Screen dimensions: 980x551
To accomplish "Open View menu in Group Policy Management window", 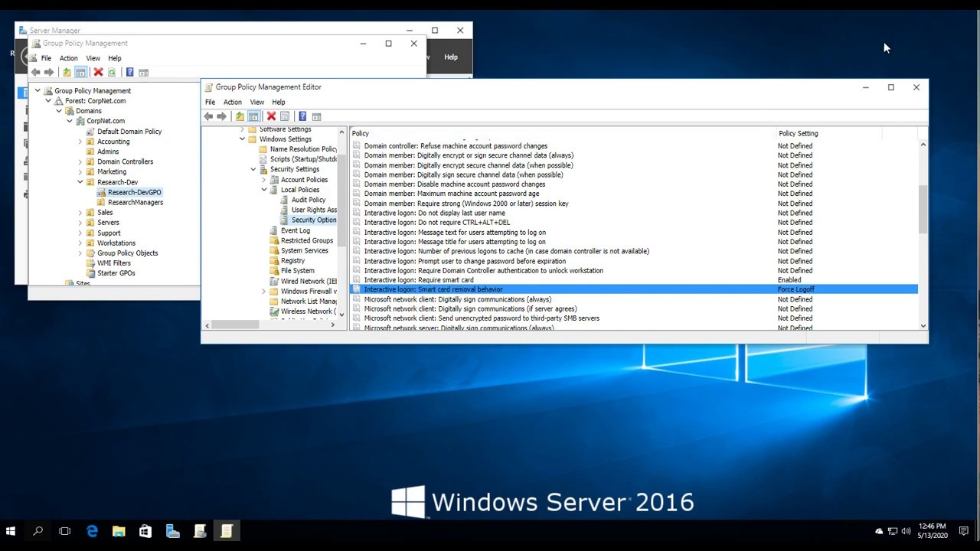I will [93, 58].
